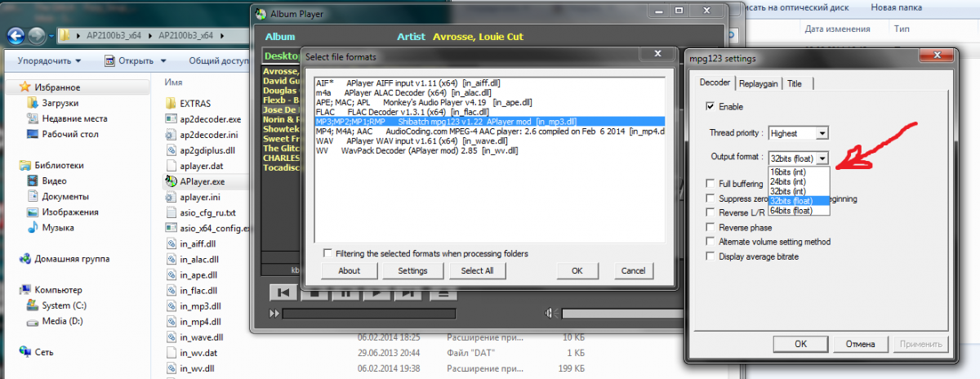Open Рабочий стол in the sidebar

tap(69, 134)
